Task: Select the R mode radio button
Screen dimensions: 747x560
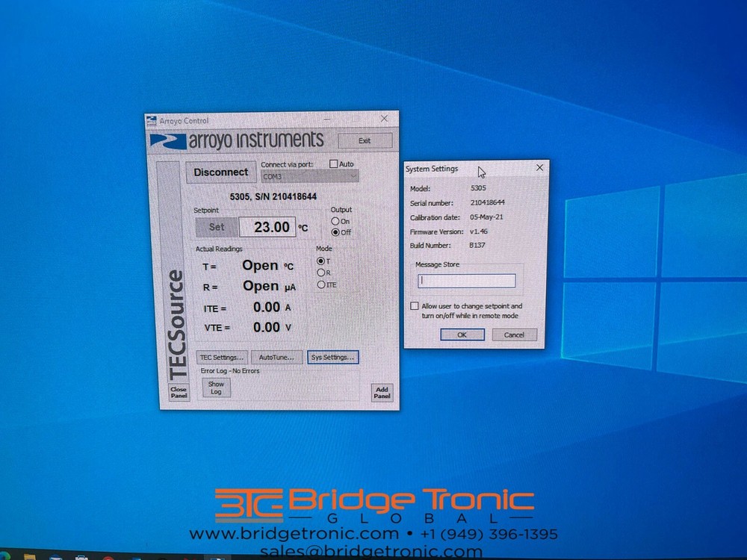Action: click(320, 273)
